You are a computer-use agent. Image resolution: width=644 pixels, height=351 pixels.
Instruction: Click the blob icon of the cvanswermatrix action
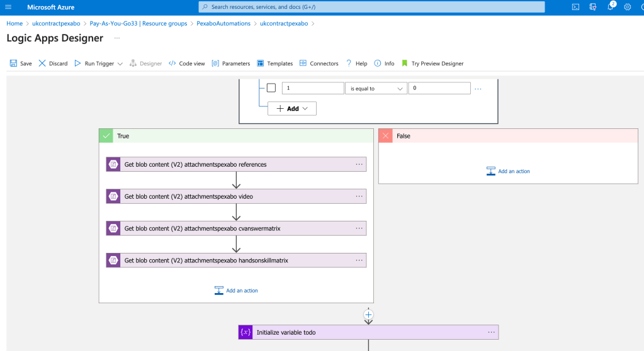point(113,228)
